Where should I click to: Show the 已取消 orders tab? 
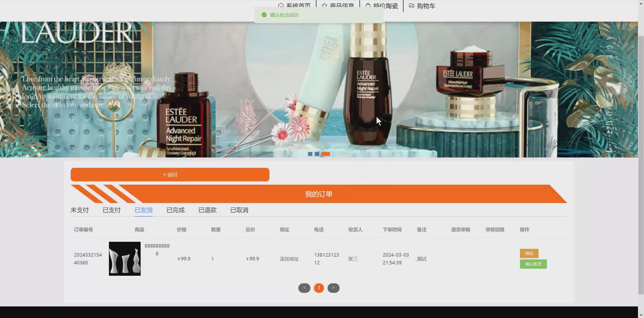(x=239, y=210)
